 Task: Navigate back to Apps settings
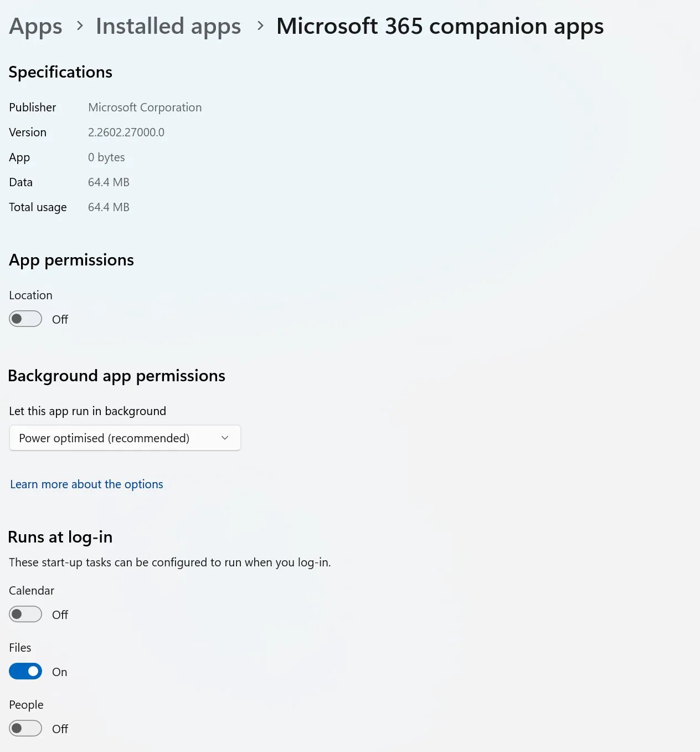click(x=35, y=26)
